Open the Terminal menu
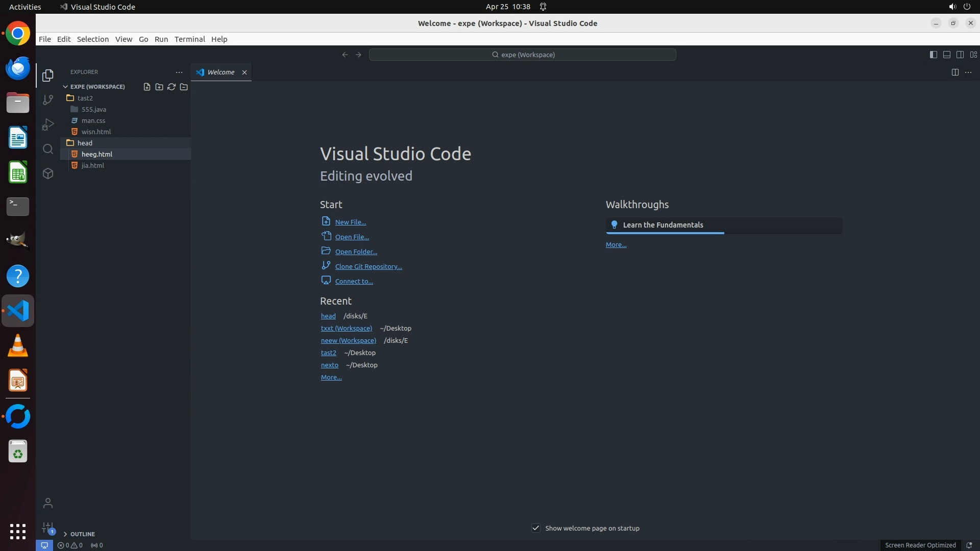Viewport: 980px width, 551px height. tap(189, 39)
